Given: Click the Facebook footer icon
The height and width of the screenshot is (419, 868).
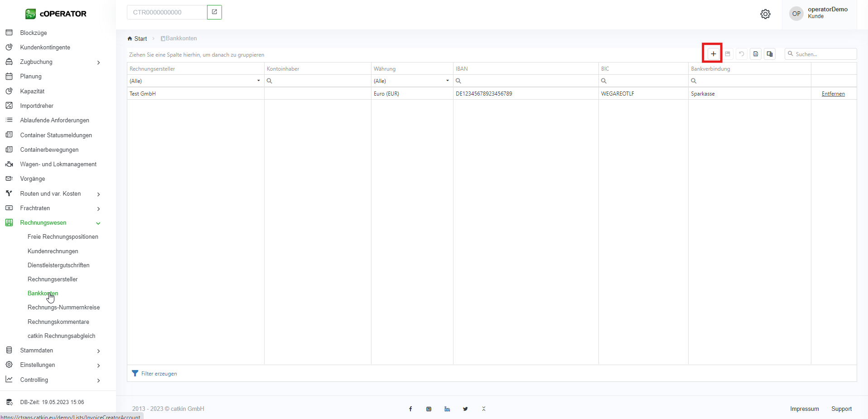Looking at the screenshot, I should click(x=410, y=409).
